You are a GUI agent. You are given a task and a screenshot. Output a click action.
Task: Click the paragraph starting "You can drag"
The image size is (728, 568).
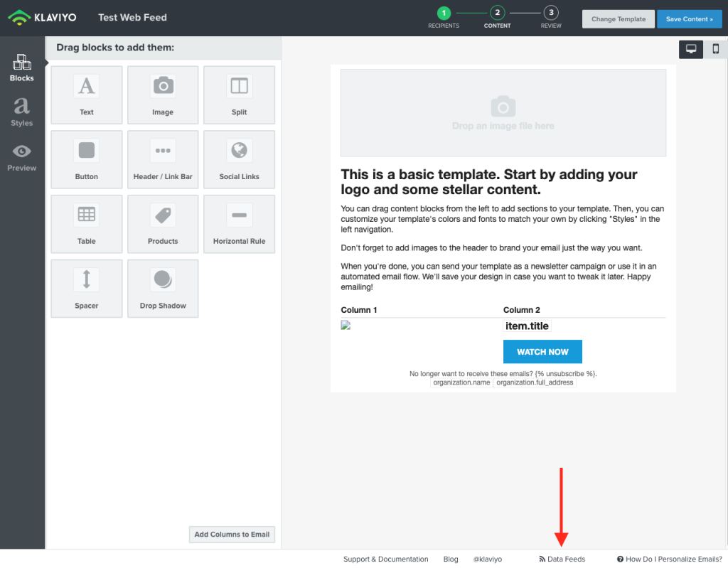point(503,219)
